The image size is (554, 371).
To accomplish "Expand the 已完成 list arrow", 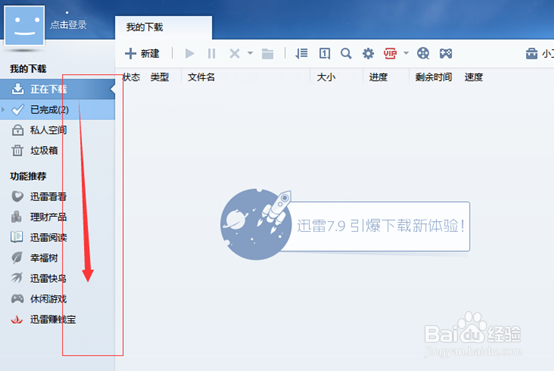I will pos(3,110).
